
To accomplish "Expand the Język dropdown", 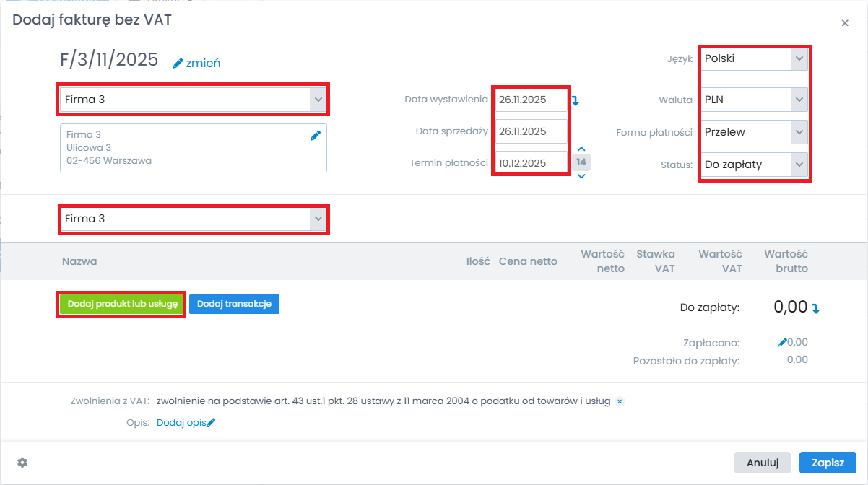I will (798, 58).
